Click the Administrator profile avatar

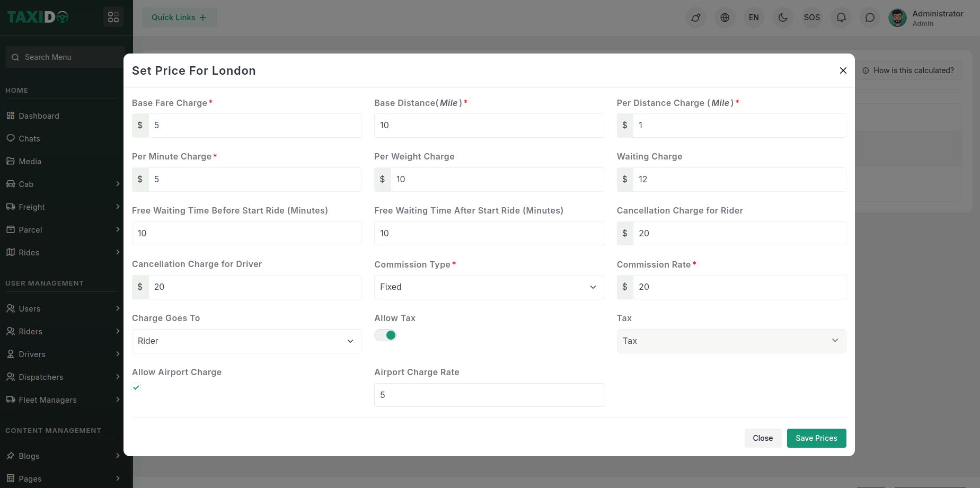[897, 17]
